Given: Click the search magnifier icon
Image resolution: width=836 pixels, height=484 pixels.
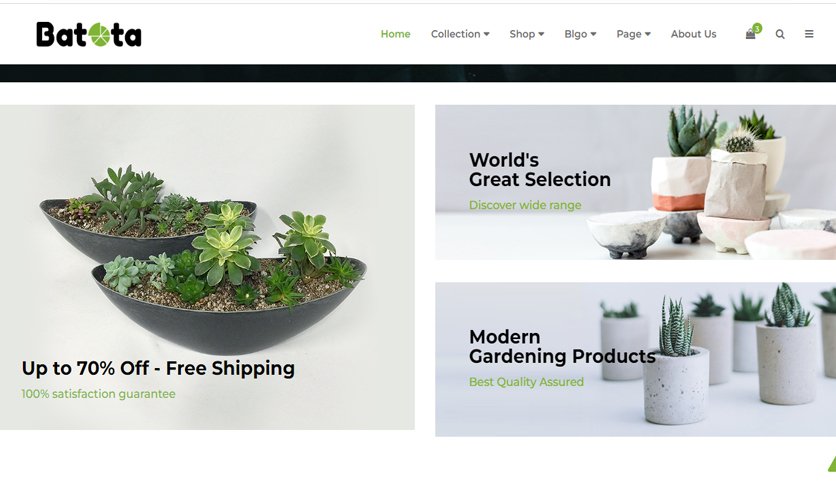Looking at the screenshot, I should click(x=780, y=34).
